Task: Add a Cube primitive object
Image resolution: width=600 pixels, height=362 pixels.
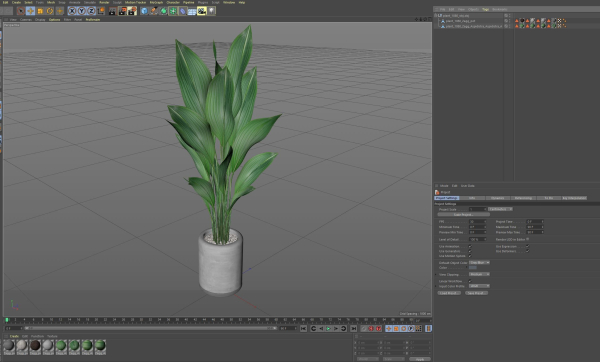Action: coord(144,11)
